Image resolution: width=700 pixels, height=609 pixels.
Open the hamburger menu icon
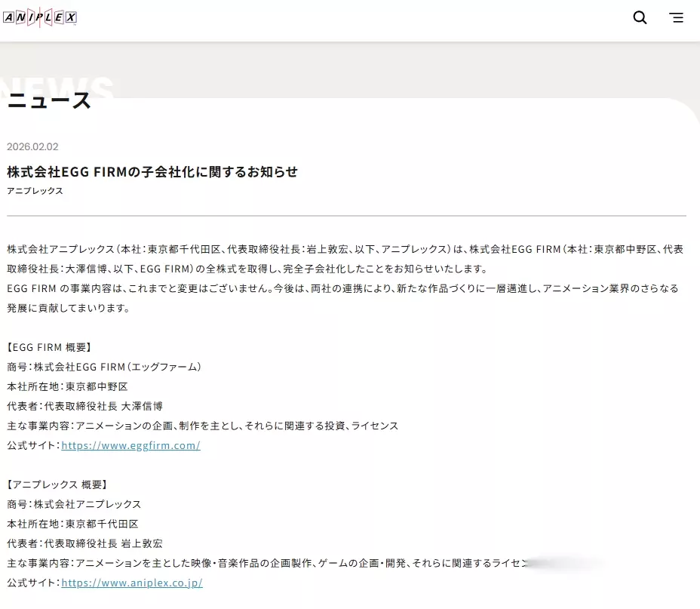[x=676, y=17]
